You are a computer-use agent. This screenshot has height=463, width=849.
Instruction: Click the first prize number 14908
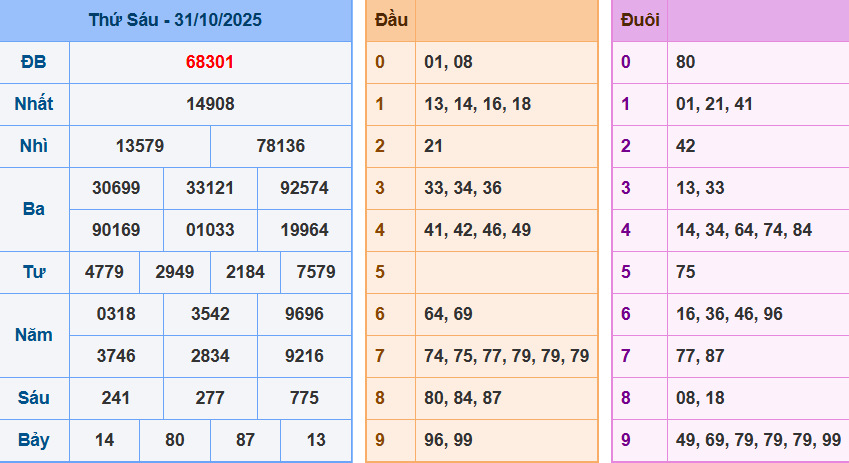[210, 104]
